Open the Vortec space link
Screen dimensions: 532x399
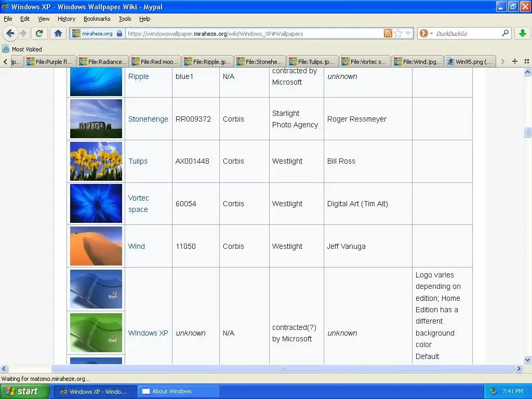pyautogui.click(x=138, y=204)
